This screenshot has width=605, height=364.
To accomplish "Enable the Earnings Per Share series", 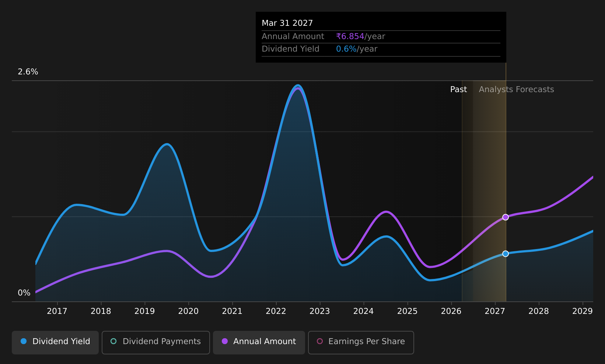I will tap(361, 342).
